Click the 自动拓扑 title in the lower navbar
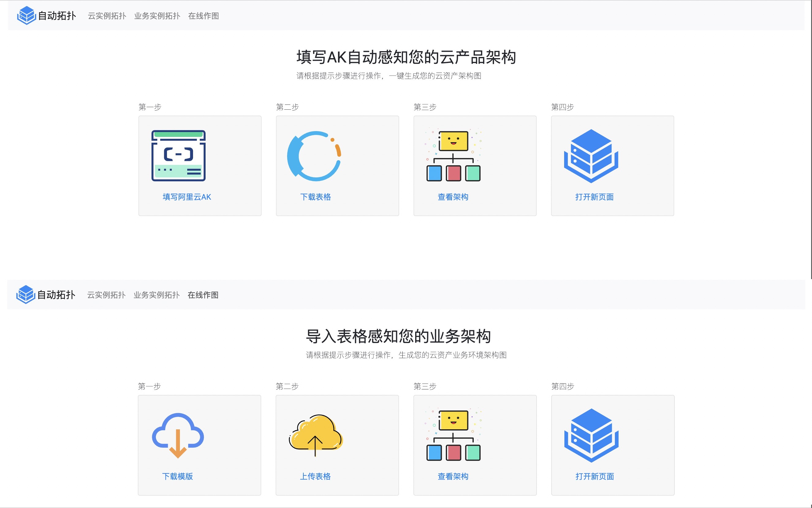Viewport: 812px width, 508px height. click(56, 295)
